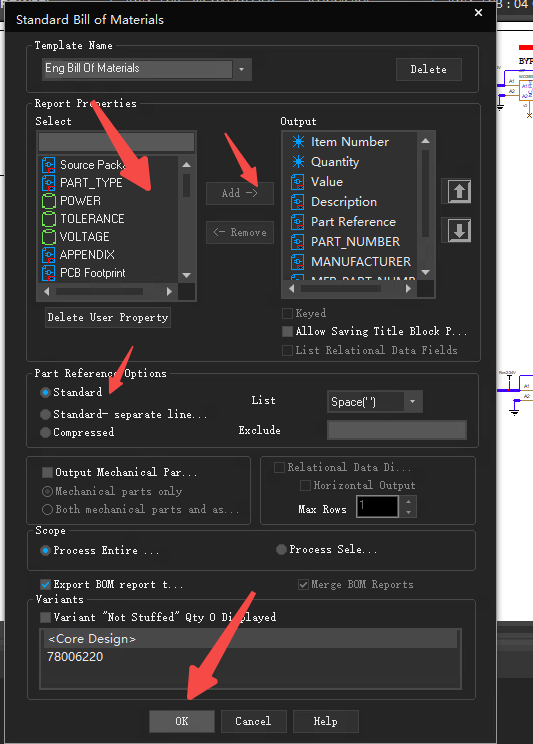The image size is (533, 744).
Task: Decrease the Max Rows value
Action: pyautogui.click(x=409, y=512)
